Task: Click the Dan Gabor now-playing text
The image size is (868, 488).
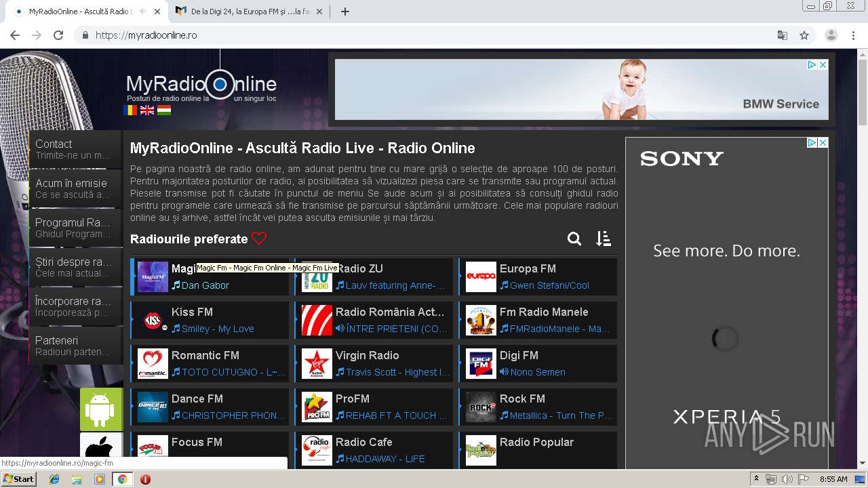Action: [205, 285]
